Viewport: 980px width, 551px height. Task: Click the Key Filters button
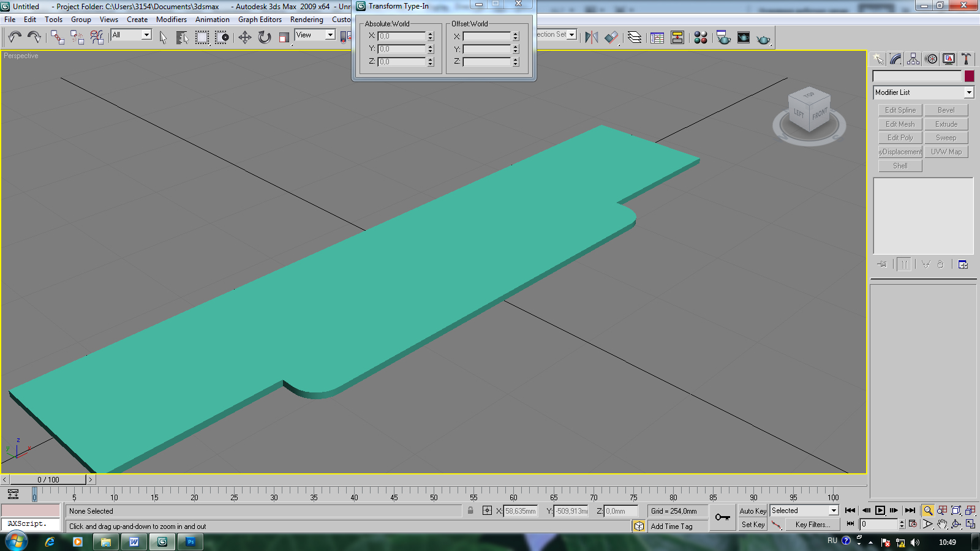[812, 525]
